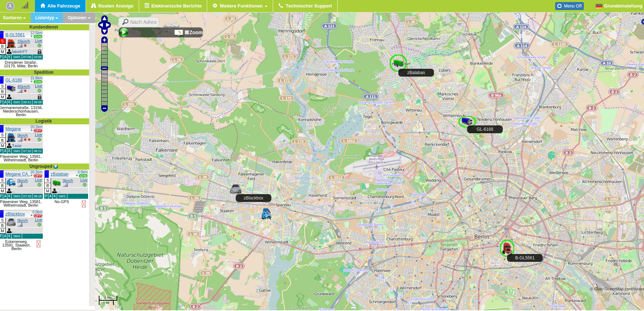This screenshot has height=311, width=644.
Task: Pan the map down with arrow control
Action: pos(104,31)
